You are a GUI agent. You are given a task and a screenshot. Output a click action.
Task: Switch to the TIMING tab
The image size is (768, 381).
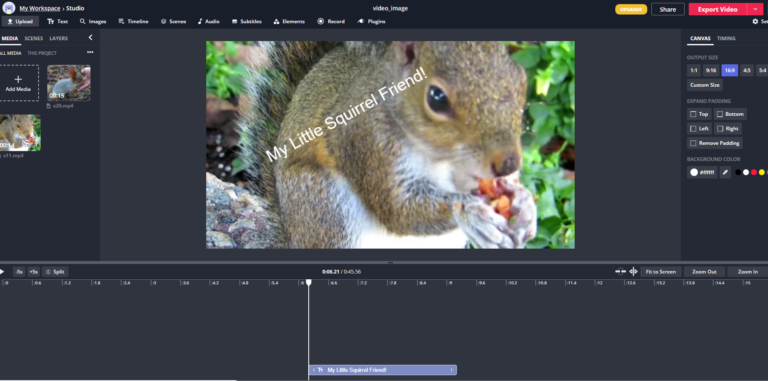pyautogui.click(x=726, y=38)
